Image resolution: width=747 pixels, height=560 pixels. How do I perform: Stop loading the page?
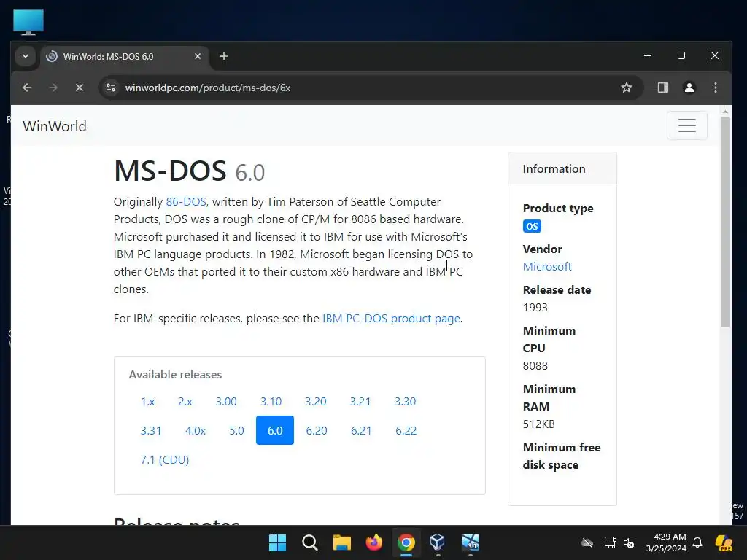coord(80,87)
